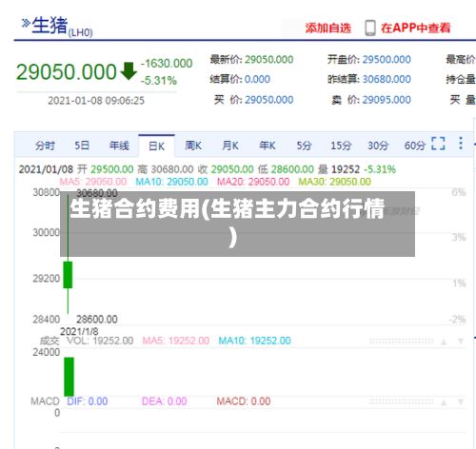Screen dimensions: 476x449
Task: Click the DIF: 0.00 indicator label
Action: (88, 401)
